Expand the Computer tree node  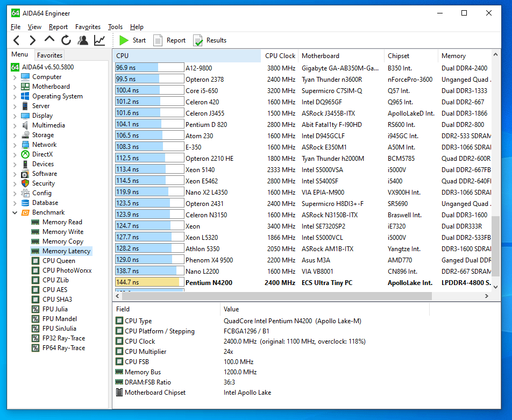click(15, 77)
